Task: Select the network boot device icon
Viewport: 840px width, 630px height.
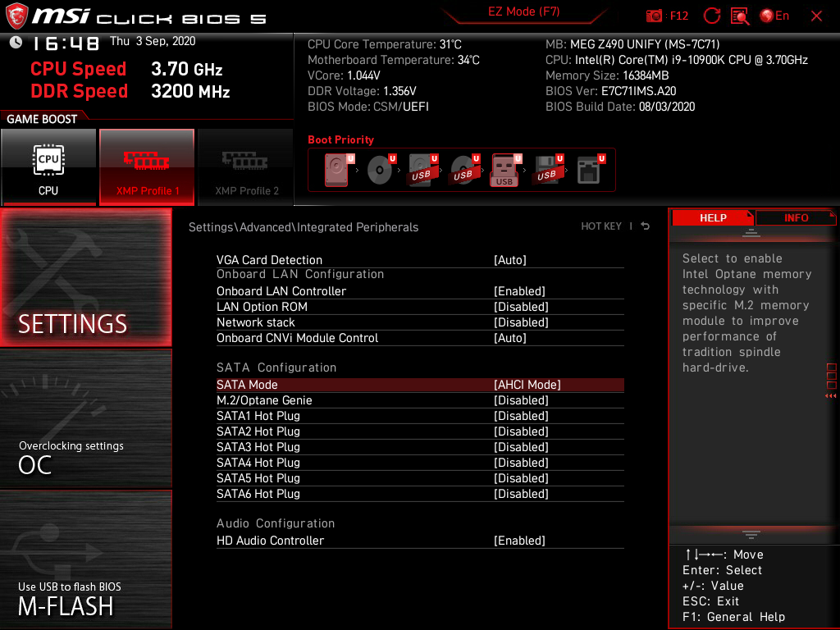Action: click(591, 170)
